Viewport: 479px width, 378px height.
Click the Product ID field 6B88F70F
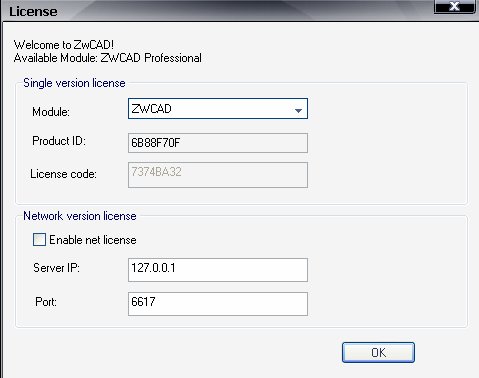click(x=218, y=143)
